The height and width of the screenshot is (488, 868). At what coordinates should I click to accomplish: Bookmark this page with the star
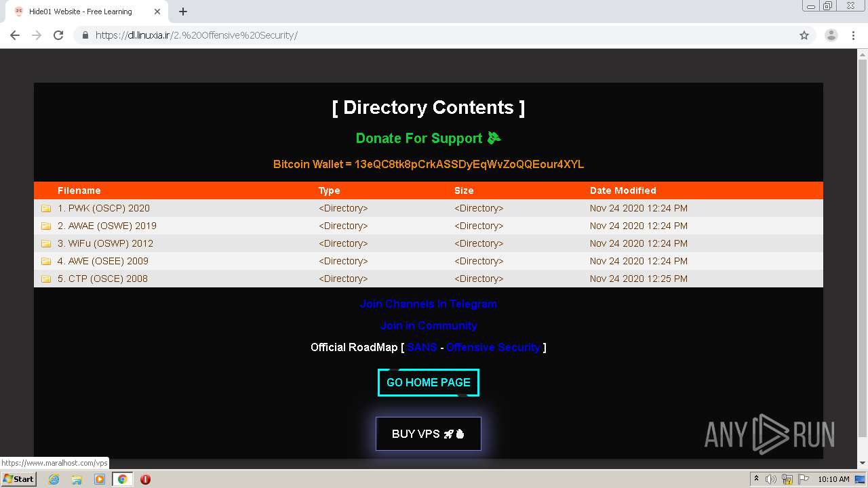804,35
